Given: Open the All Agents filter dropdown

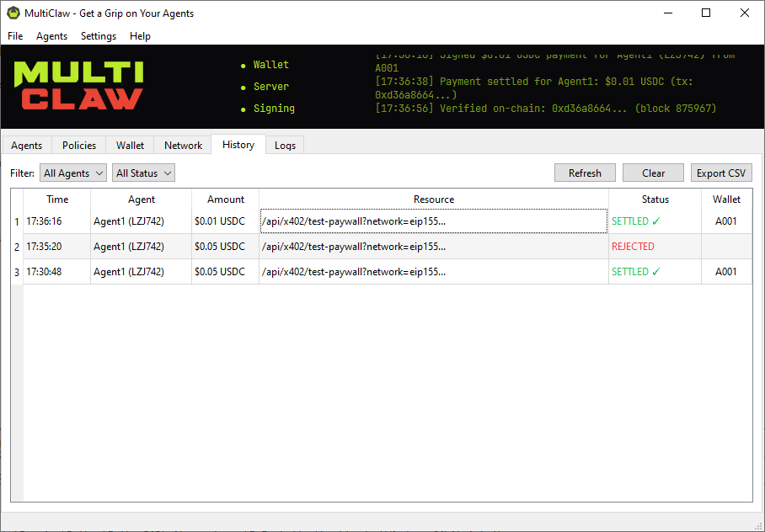Looking at the screenshot, I should click(x=72, y=173).
